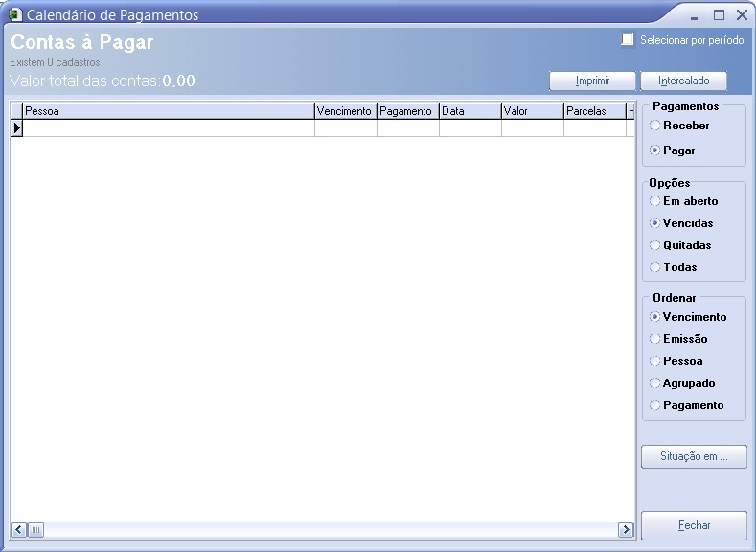This screenshot has height=552, width=756.
Task: Select Todas under Opções
Action: pyautogui.click(x=655, y=267)
